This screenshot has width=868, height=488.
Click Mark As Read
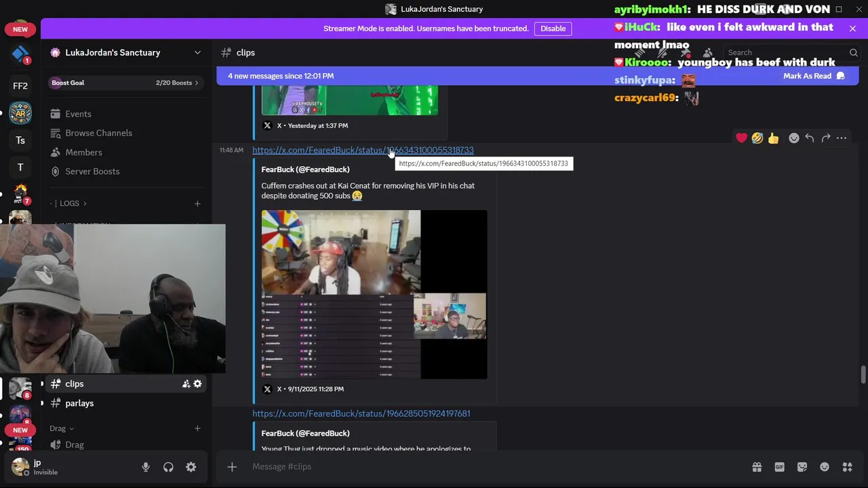[814, 76]
